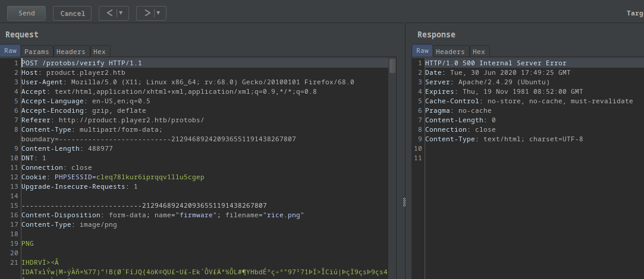
Task: Go forward with the right arrow icon
Action: click(146, 13)
